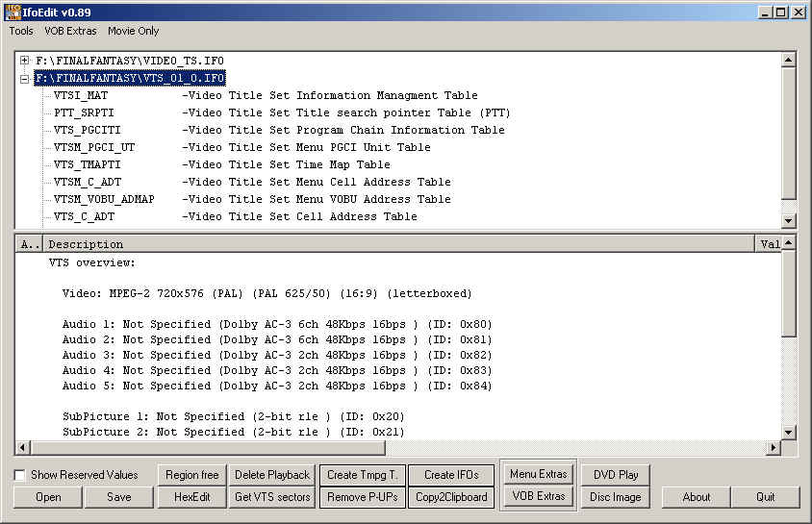
Task: Click the 'SubPicture 1' line with ID 0x20
Action: point(233,416)
